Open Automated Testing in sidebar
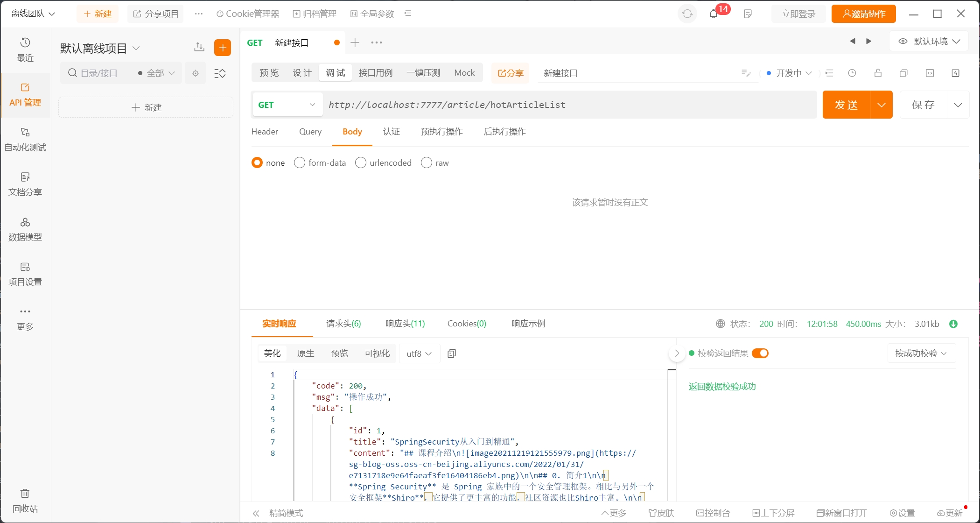Image resolution: width=980 pixels, height=523 pixels. pyautogui.click(x=25, y=139)
